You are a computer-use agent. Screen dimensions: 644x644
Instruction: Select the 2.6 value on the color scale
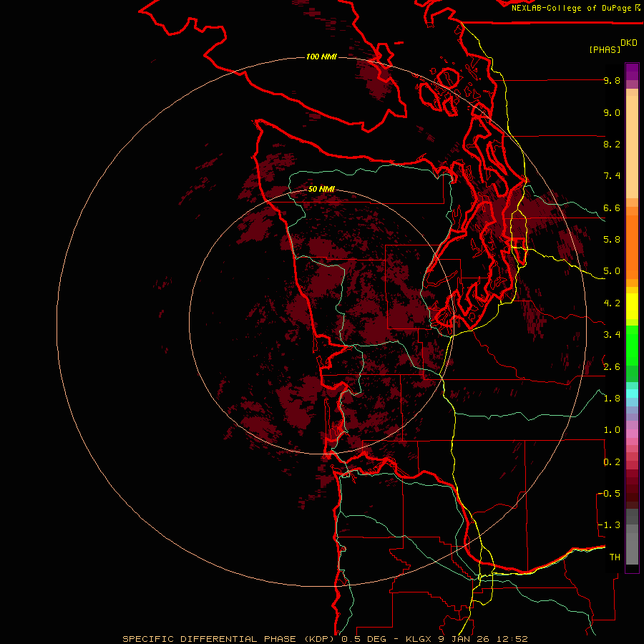612,366
